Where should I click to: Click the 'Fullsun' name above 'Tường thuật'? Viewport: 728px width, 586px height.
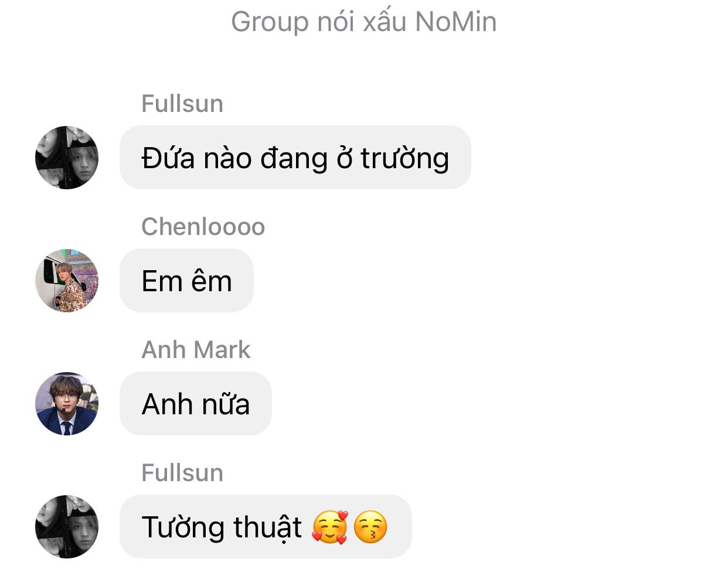pyautogui.click(x=182, y=473)
